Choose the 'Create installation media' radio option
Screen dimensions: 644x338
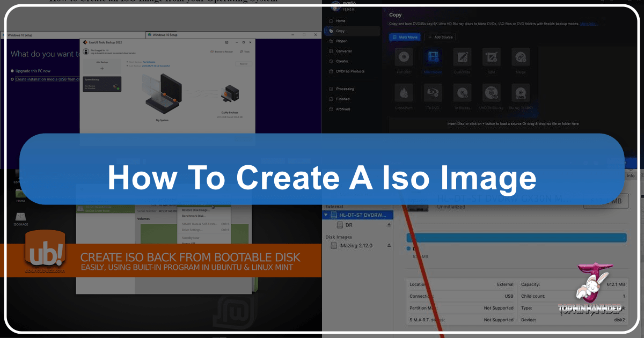click(x=13, y=79)
